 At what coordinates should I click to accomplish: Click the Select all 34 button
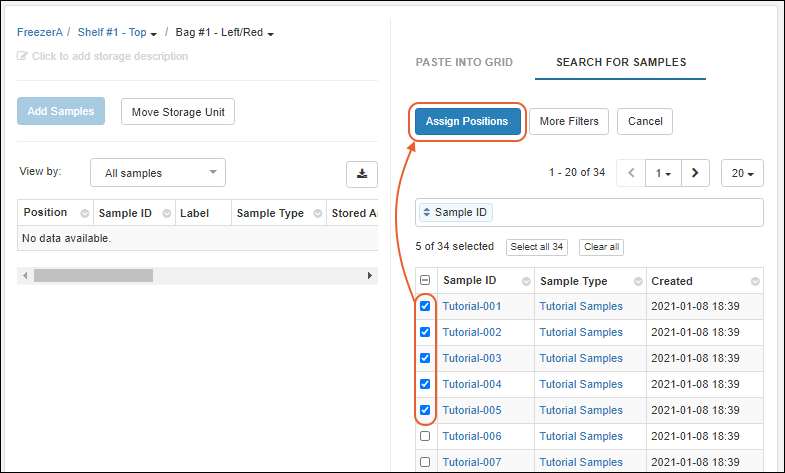[537, 247]
